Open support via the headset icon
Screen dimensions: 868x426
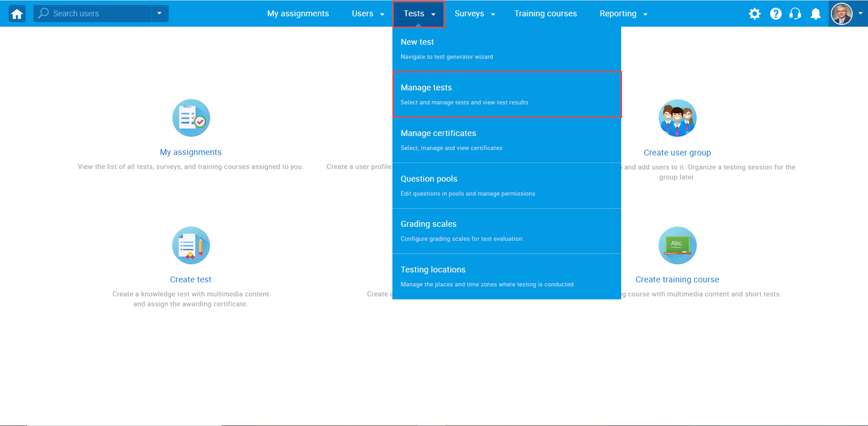point(795,14)
